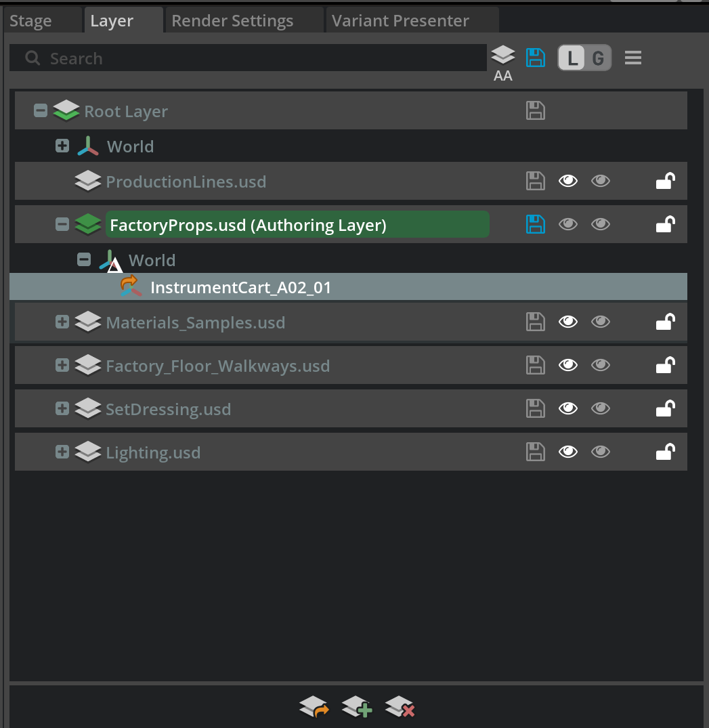Image resolution: width=709 pixels, height=728 pixels.
Task: Save the Root Layer using its disk icon
Action: click(x=536, y=111)
